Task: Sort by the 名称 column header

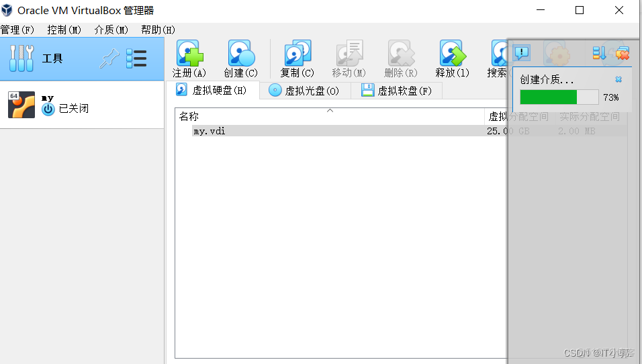Action: (x=330, y=117)
